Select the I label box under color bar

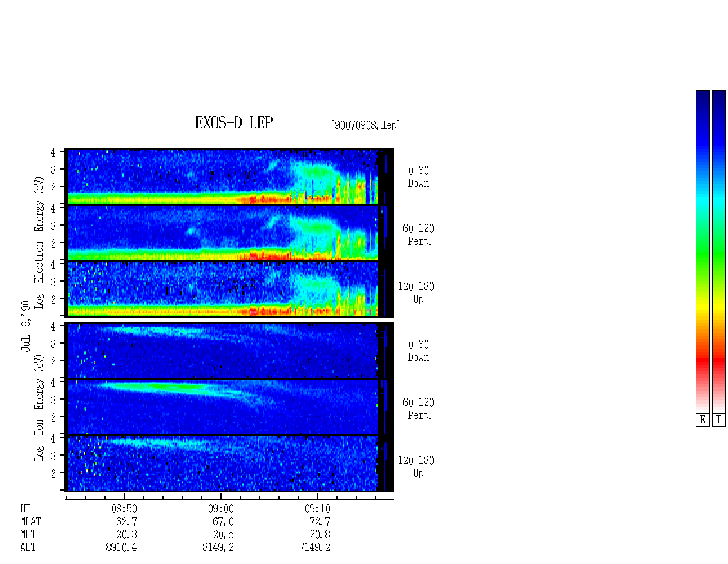[719, 420]
